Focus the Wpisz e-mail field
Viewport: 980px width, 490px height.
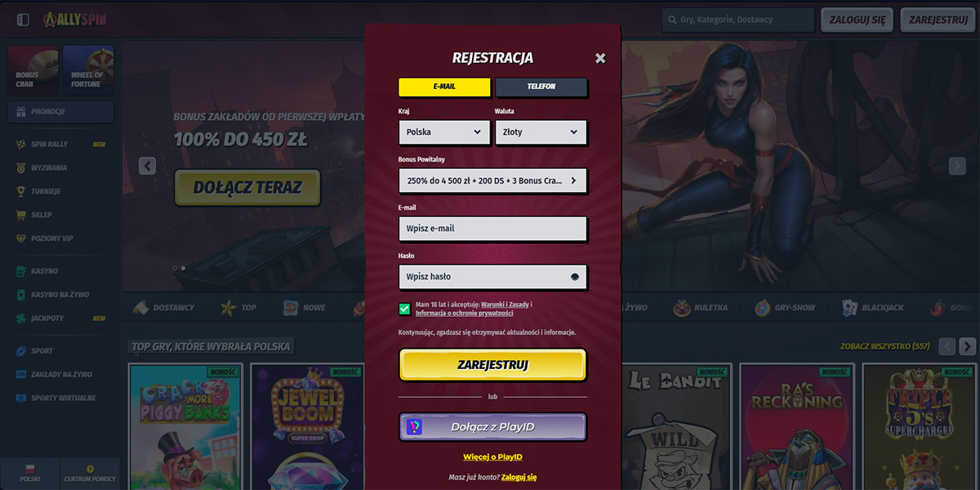click(492, 229)
